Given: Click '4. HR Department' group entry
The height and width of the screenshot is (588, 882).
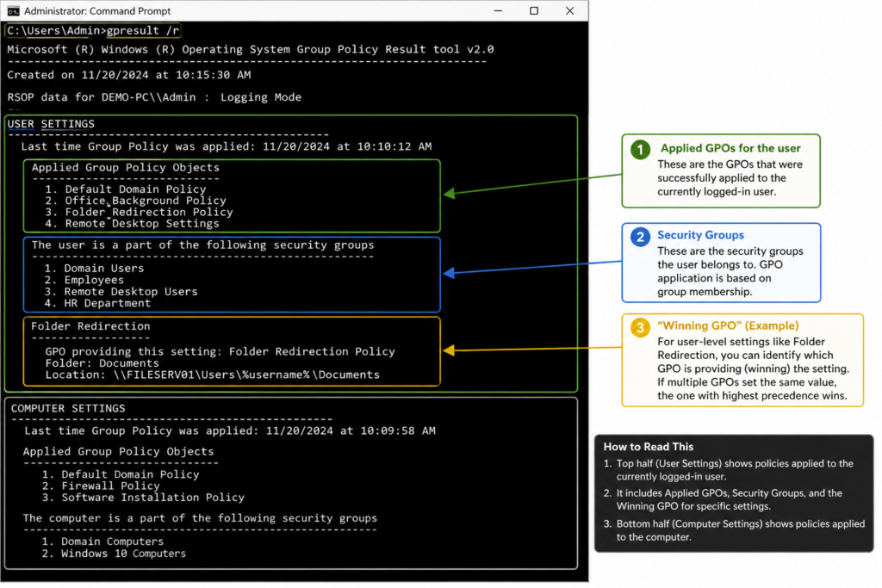Looking at the screenshot, I should coord(97,303).
